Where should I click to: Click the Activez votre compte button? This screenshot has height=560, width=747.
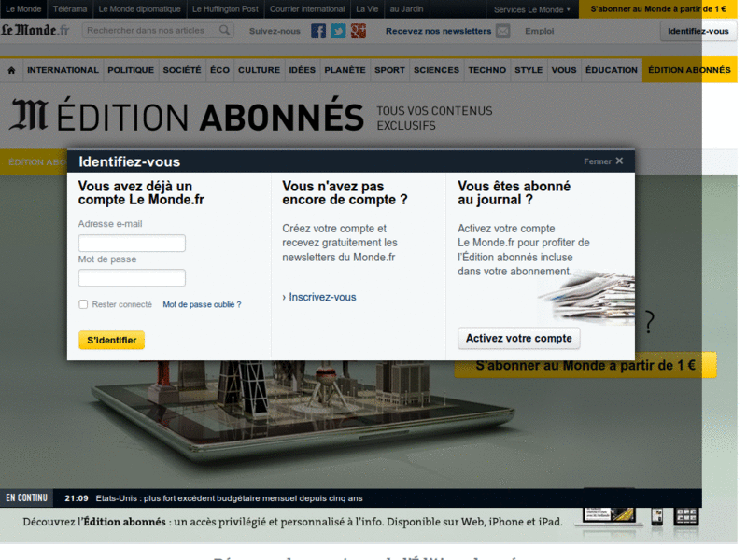coord(519,338)
